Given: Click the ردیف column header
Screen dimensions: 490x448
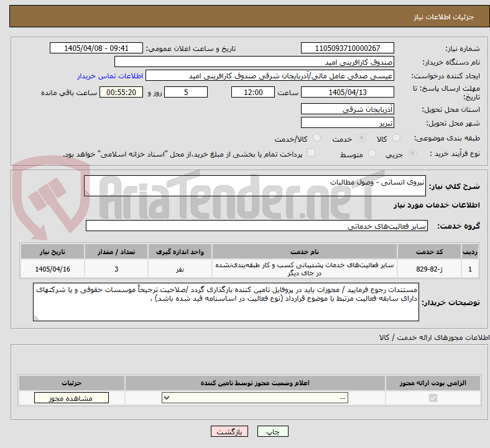Looking at the screenshot, I should point(470,252).
